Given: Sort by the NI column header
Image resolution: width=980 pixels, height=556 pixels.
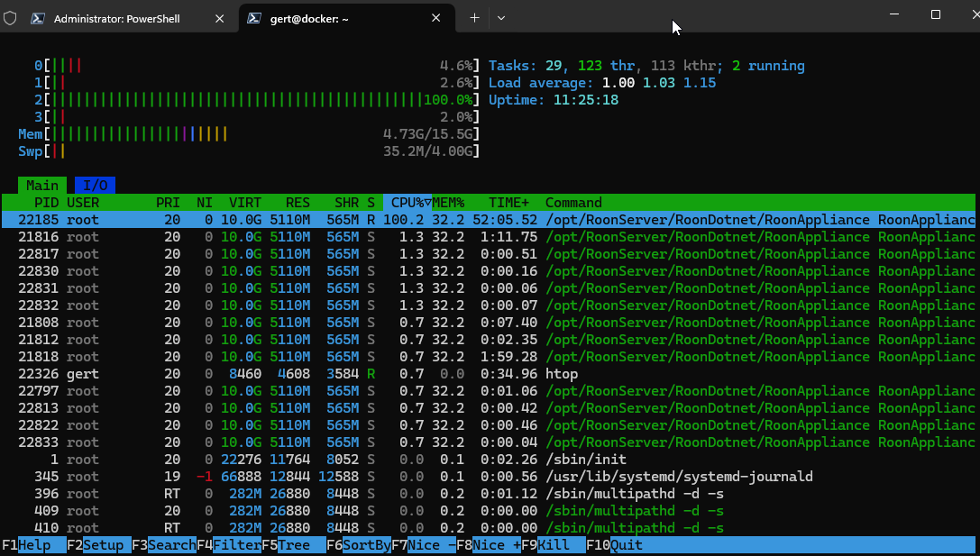Looking at the screenshot, I should coord(205,203).
